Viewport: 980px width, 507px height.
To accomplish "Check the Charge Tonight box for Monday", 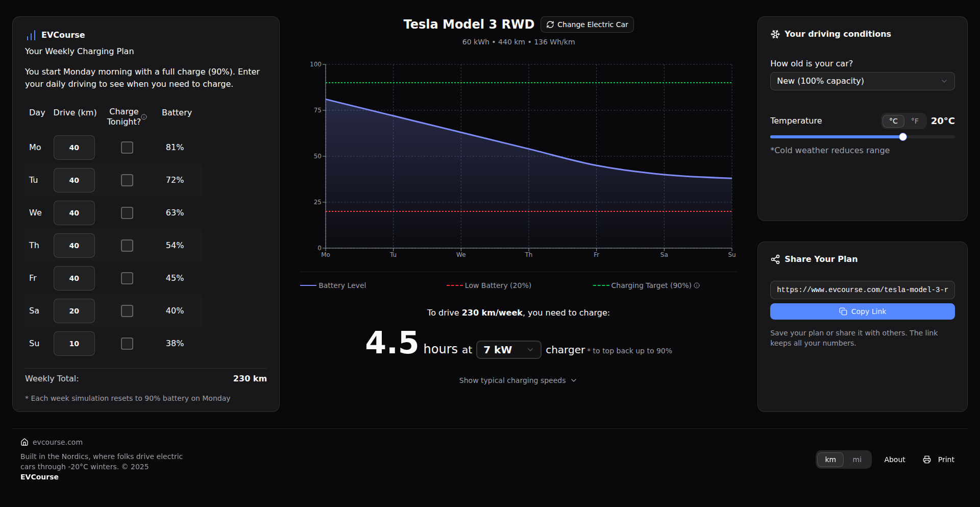I will tap(127, 147).
